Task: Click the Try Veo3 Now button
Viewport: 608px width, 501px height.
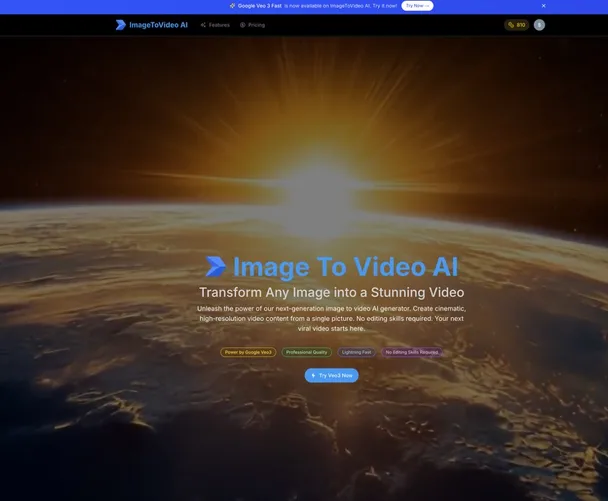Action: pos(332,375)
